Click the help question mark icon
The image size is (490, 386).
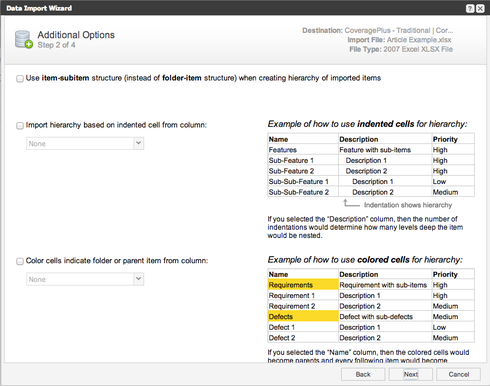click(x=470, y=9)
